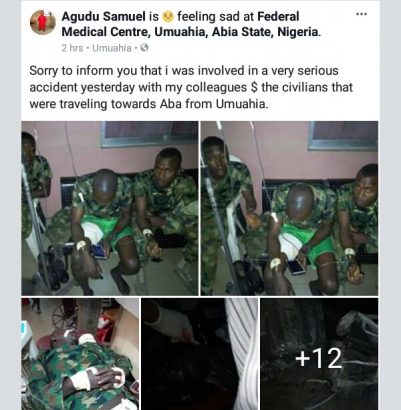Open the dark middle photo with gloved hand

[199, 354]
